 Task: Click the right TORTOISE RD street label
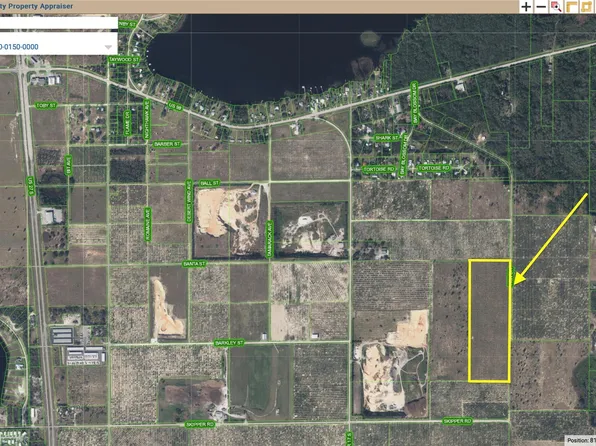click(434, 168)
